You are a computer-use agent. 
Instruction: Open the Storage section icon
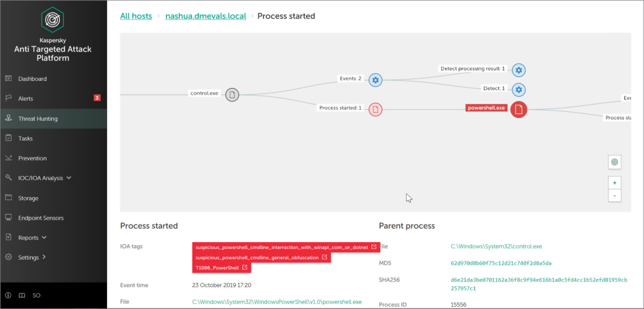click(x=9, y=198)
